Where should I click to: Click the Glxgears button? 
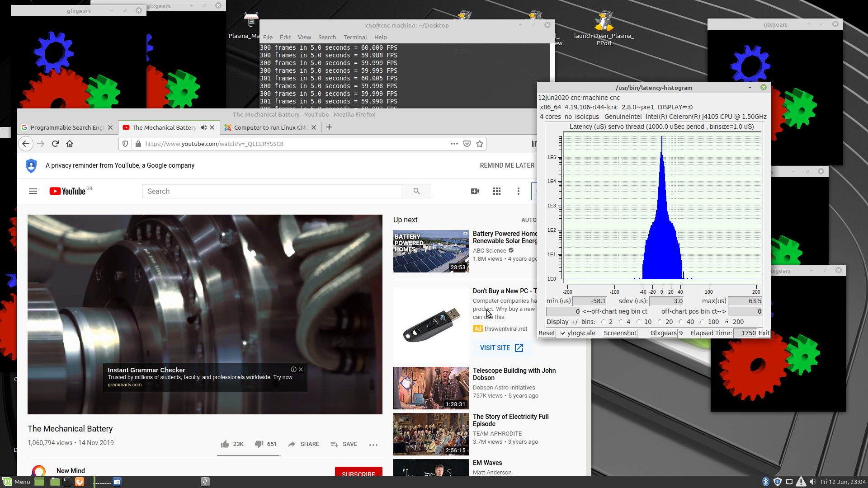coord(663,333)
